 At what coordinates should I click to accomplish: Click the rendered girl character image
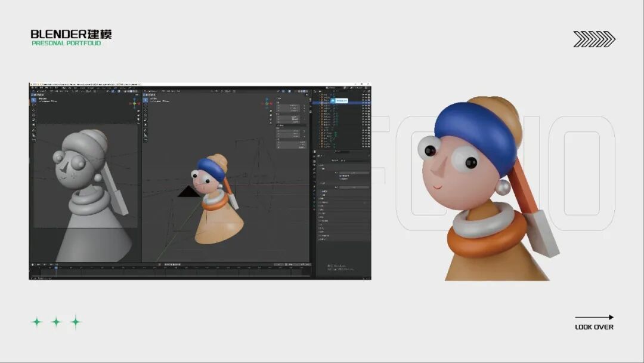pyautogui.click(x=488, y=189)
